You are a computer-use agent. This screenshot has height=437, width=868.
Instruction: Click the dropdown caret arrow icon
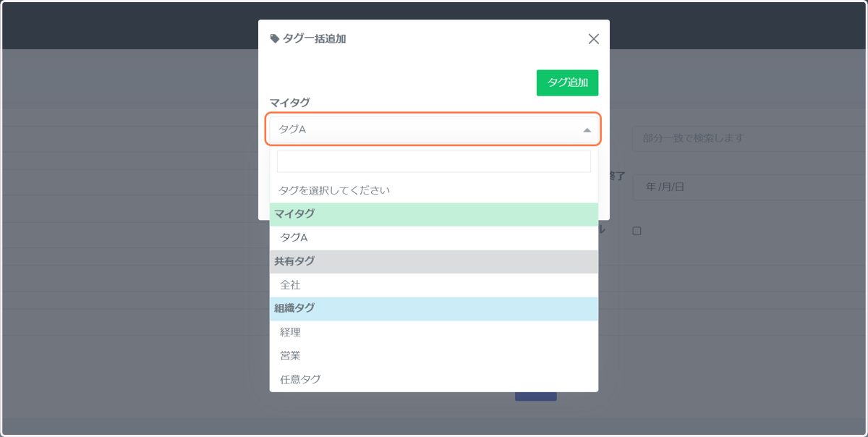click(x=587, y=130)
